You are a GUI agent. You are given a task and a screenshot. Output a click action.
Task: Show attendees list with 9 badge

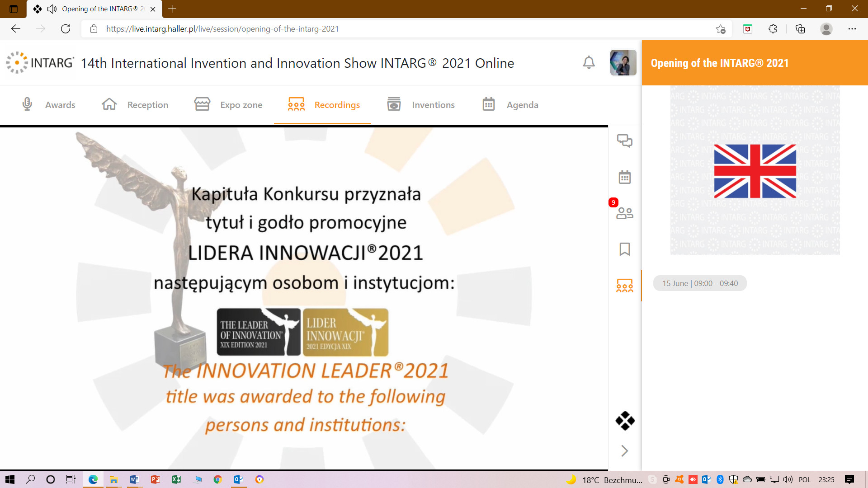click(625, 213)
